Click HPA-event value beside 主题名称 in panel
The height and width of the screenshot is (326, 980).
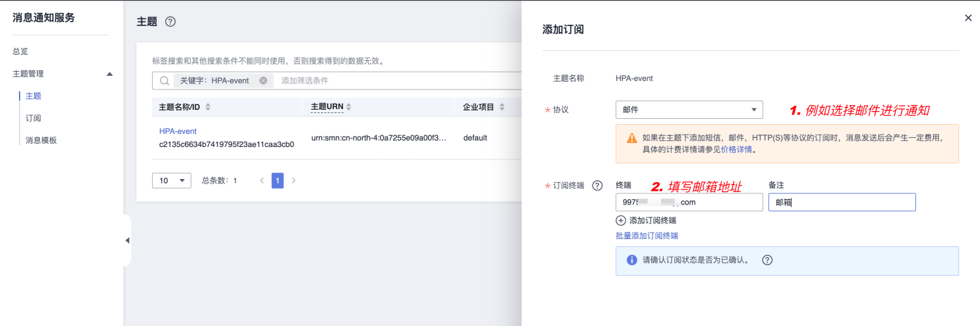pyautogui.click(x=634, y=78)
